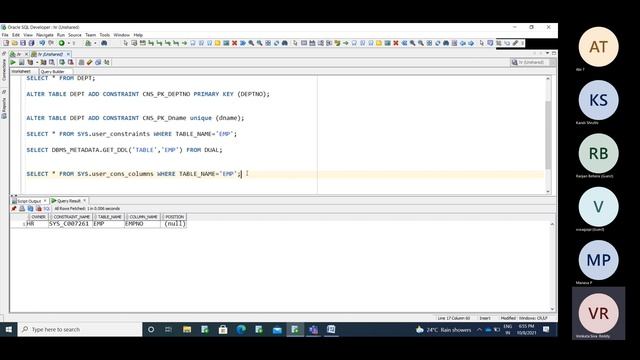Click the green Back navigation icon
The image size is (640, 360).
click(x=62, y=43)
